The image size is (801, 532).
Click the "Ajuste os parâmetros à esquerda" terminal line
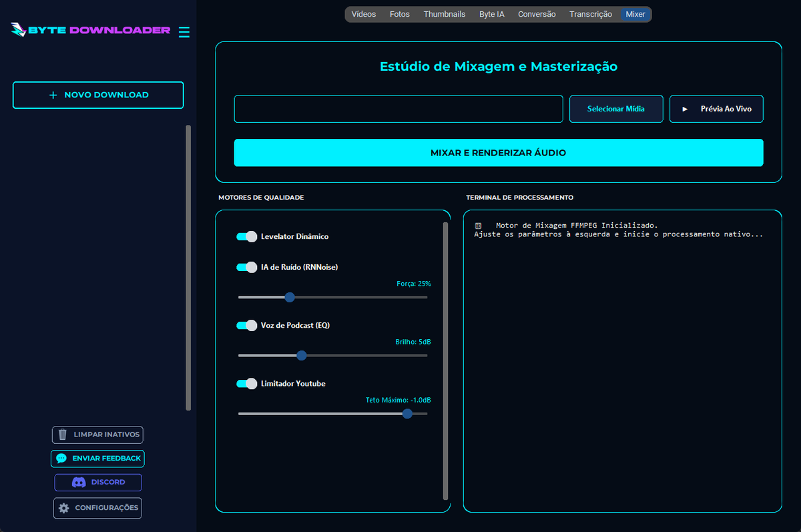(x=618, y=234)
